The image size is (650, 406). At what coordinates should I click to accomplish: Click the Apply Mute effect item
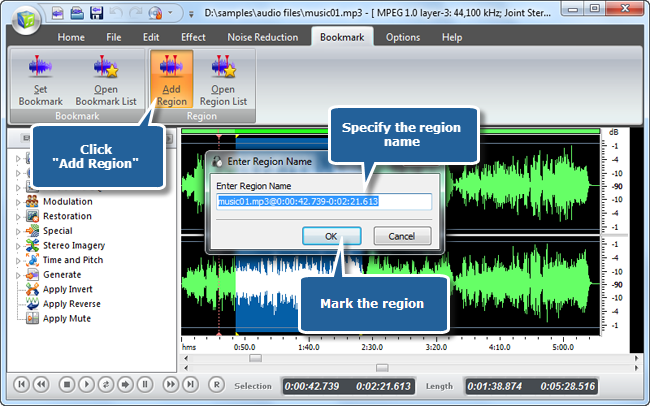point(67,318)
